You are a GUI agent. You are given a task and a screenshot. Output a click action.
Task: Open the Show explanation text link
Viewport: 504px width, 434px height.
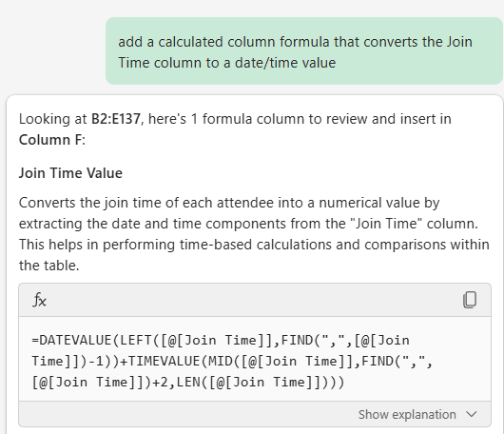coord(407,414)
